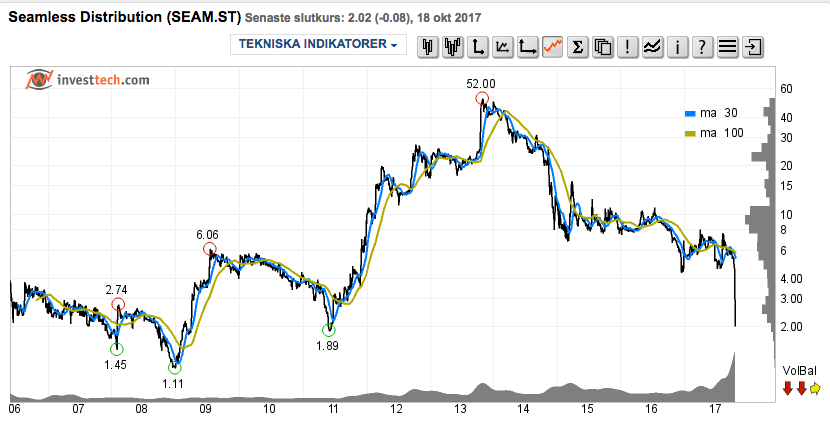Click the blue ma 30 legend swatch

coord(690,113)
